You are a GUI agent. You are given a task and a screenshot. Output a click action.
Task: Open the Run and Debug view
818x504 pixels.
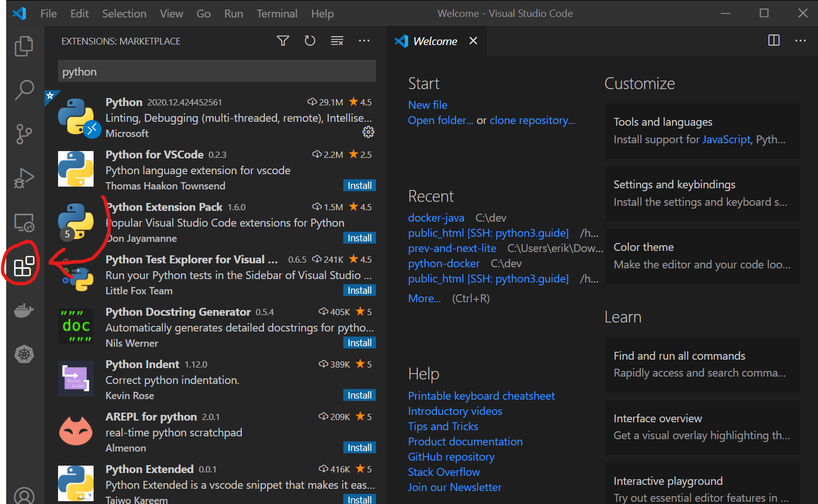(x=24, y=177)
